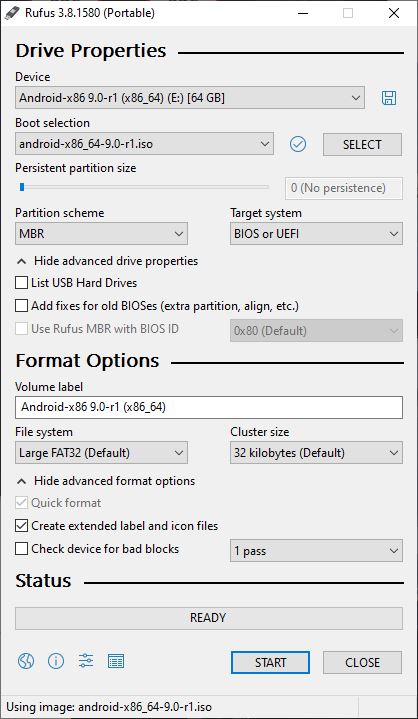Uncheck Create extended label and icon files
418x719 pixels.
(22, 525)
